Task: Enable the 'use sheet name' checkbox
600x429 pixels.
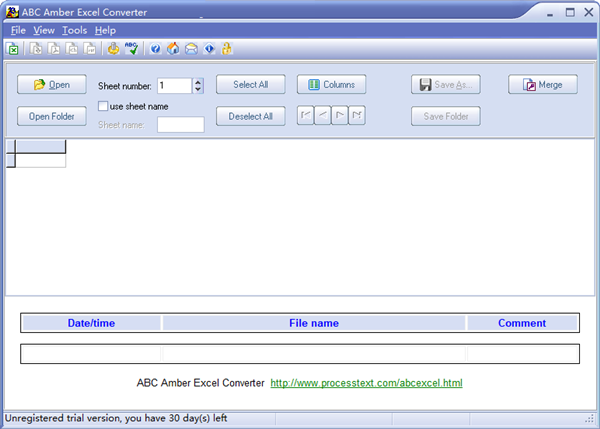Action: tap(103, 105)
